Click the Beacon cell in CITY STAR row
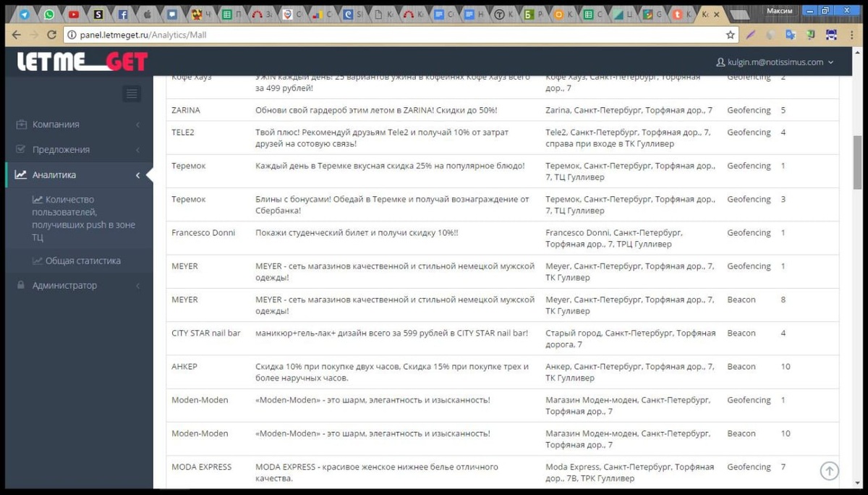The width and height of the screenshot is (868, 495). click(x=741, y=333)
